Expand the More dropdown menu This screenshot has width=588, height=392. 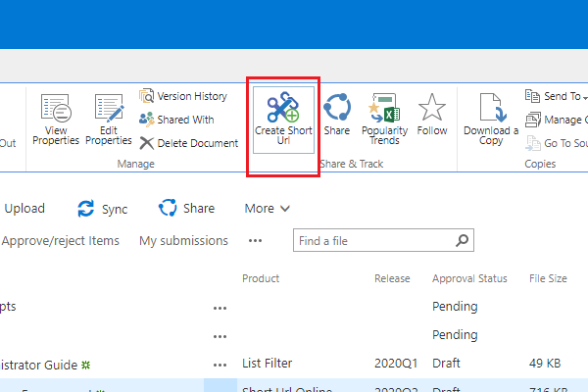click(x=267, y=209)
